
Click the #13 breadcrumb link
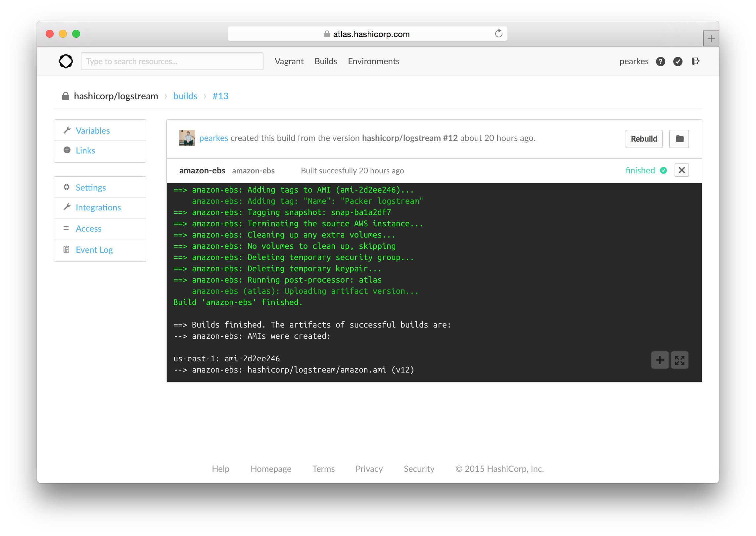pos(220,96)
